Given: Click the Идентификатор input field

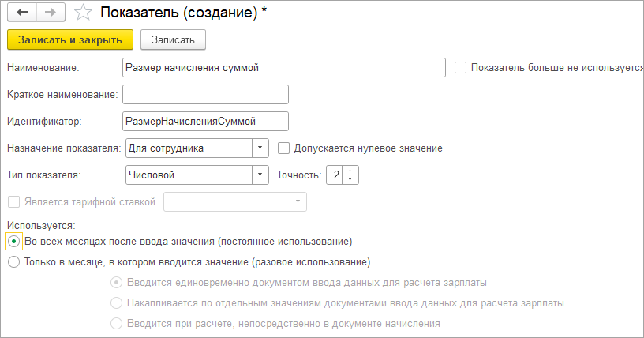Looking at the screenshot, I should point(205,122).
